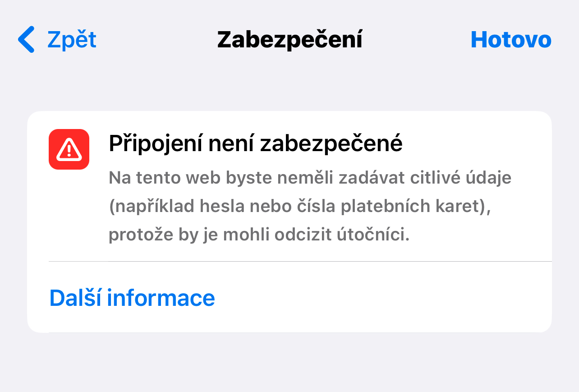Click the red warning triangle icon
579x392 pixels.
point(69,149)
